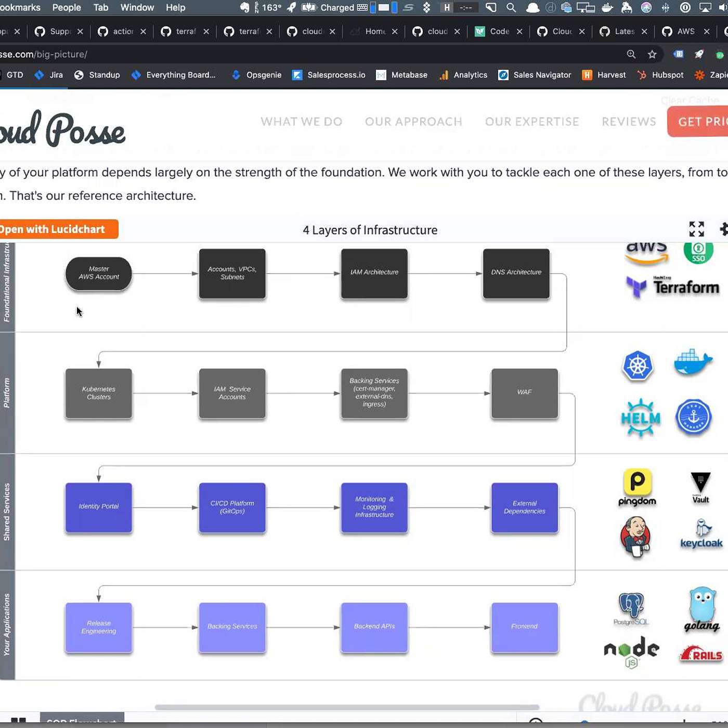Click the Docker whale logo in the diagram
The height and width of the screenshot is (728, 728).
point(693,362)
